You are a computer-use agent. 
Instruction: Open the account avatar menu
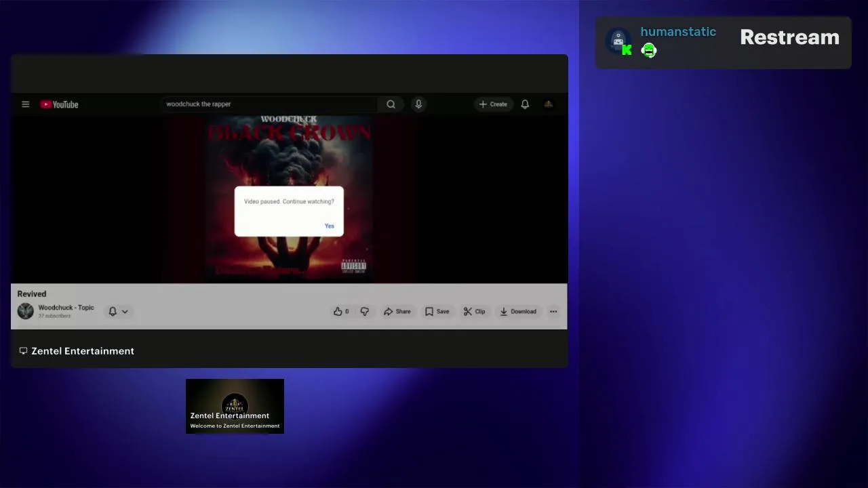click(x=549, y=104)
